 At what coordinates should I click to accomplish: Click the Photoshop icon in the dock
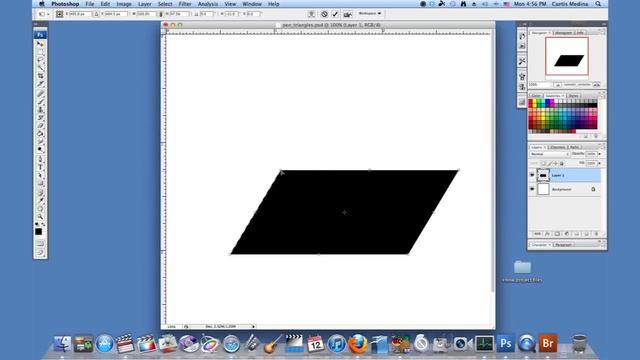click(x=505, y=343)
